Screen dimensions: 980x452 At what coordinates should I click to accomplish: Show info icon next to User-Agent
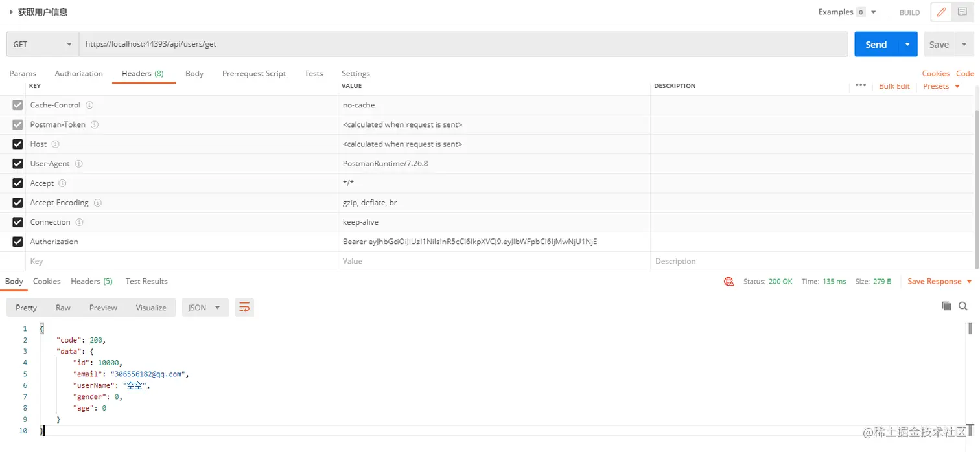pyautogui.click(x=79, y=164)
